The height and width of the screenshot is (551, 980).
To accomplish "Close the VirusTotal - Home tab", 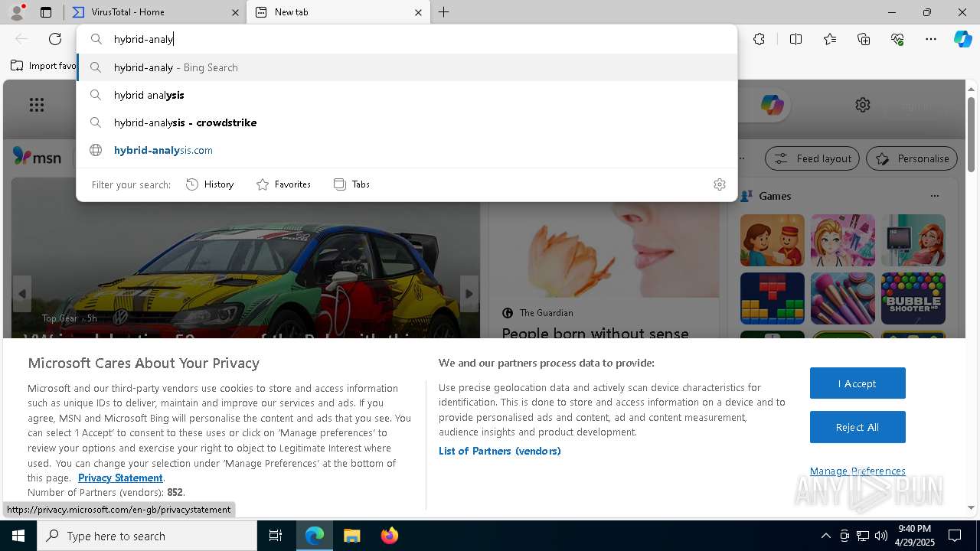I will point(235,12).
